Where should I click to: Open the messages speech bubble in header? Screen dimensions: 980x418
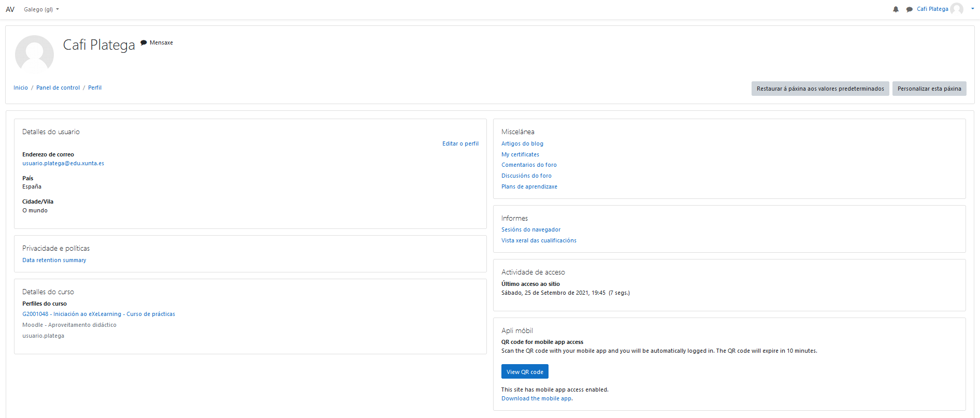909,9
